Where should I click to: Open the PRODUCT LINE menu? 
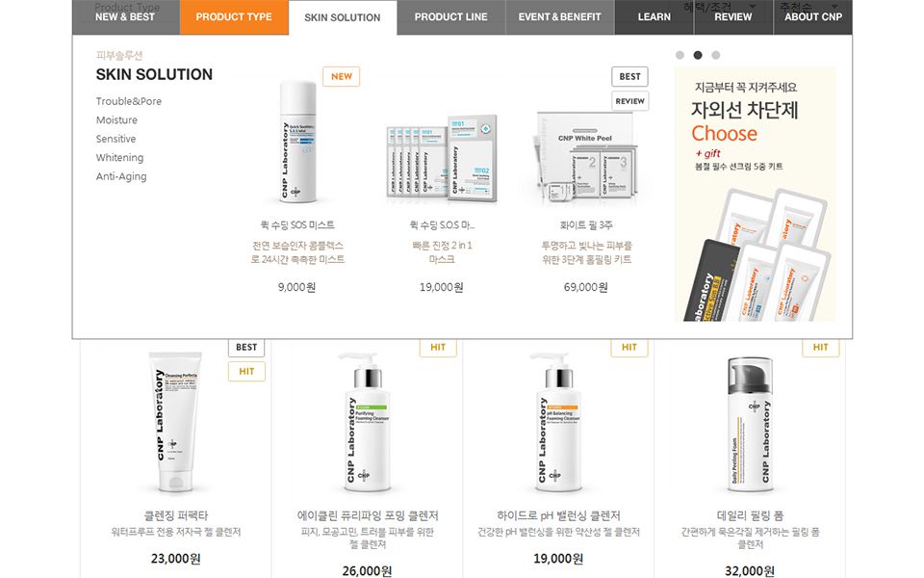450,17
